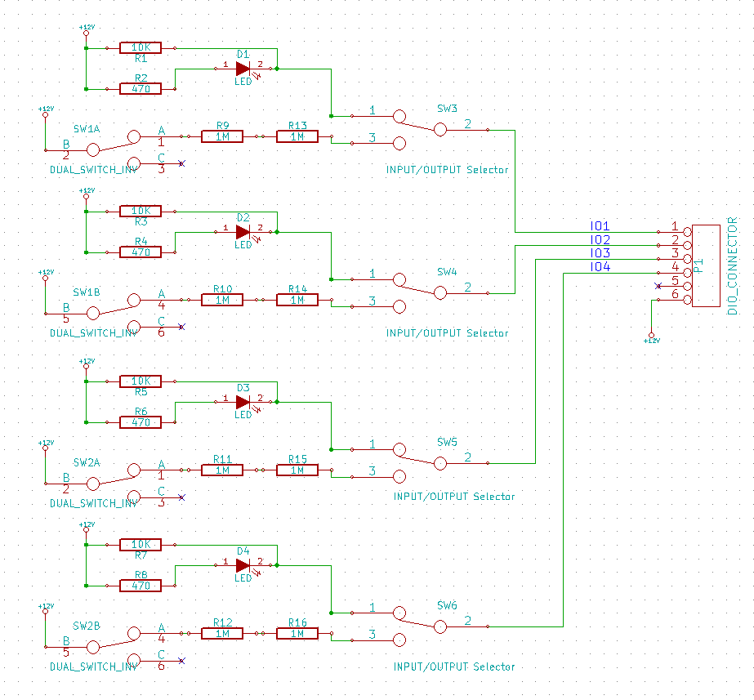Click the SW6 reference label
This screenshot has width=754, height=700.
coord(447,606)
